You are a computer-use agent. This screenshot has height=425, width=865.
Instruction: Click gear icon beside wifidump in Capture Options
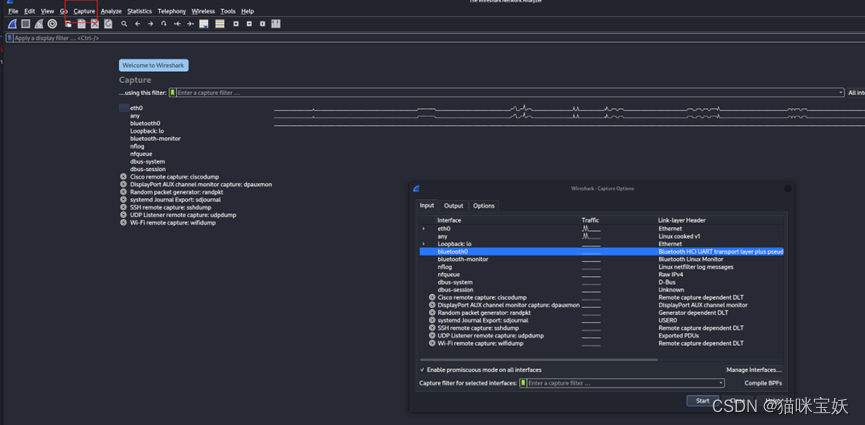(432, 343)
